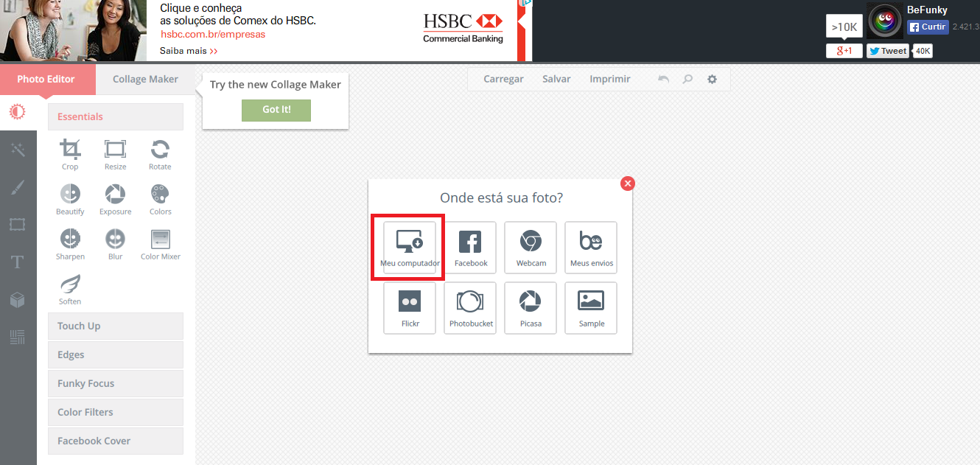Expand the Color Filters section
Image resolution: width=980 pixels, height=465 pixels.
pyautogui.click(x=116, y=412)
